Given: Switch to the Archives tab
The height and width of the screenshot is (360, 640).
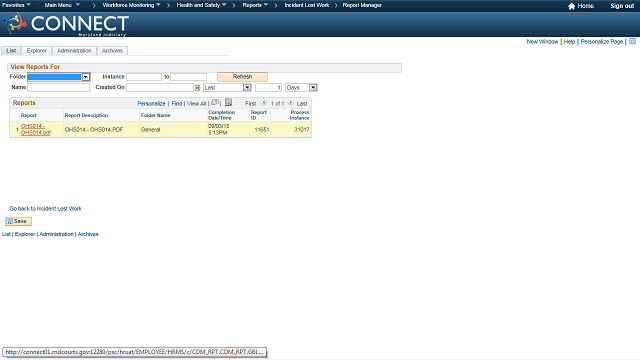Looking at the screenshot, I should click(x=112, y=51).
